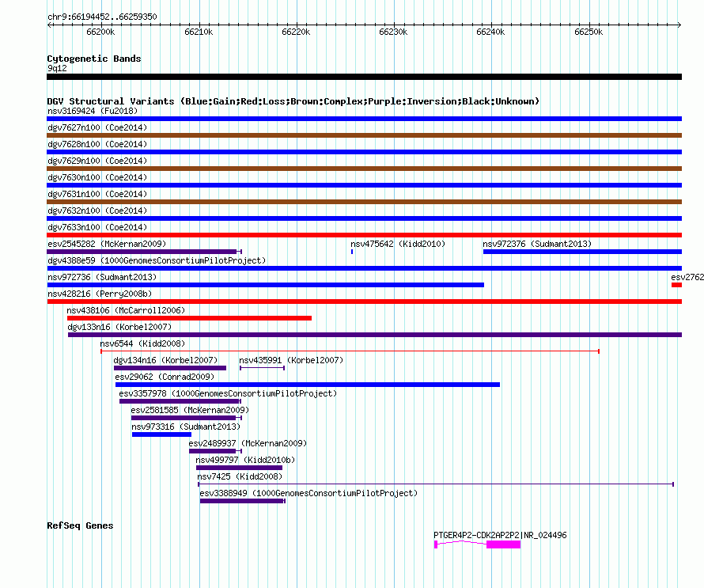Select the dgv7627n100 (Coe2014) label

click(x=97, y=127)
